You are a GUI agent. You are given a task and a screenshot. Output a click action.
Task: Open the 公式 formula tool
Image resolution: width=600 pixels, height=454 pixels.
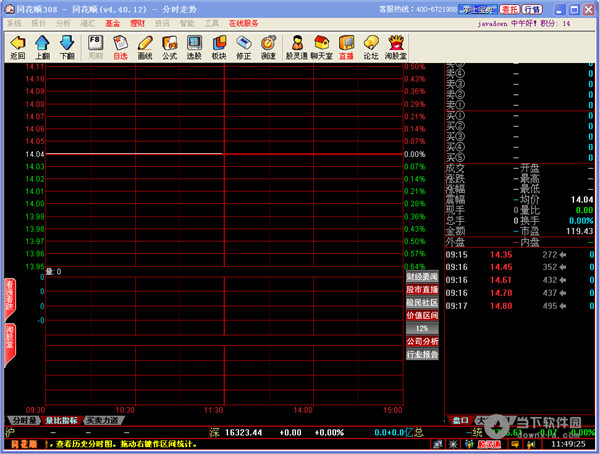coord(170,47)
